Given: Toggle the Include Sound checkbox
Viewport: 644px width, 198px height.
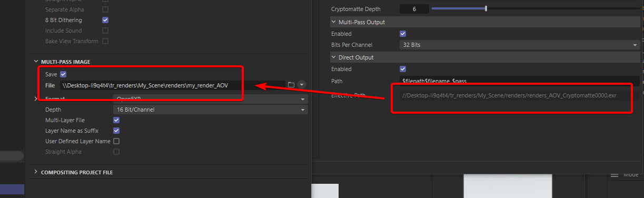Looking at the screenshot, I should [105, 31].
